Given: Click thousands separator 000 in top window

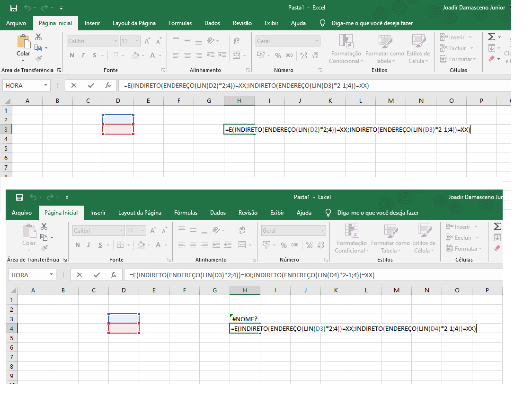Looking at the screenshot, I should click(289, 55).
